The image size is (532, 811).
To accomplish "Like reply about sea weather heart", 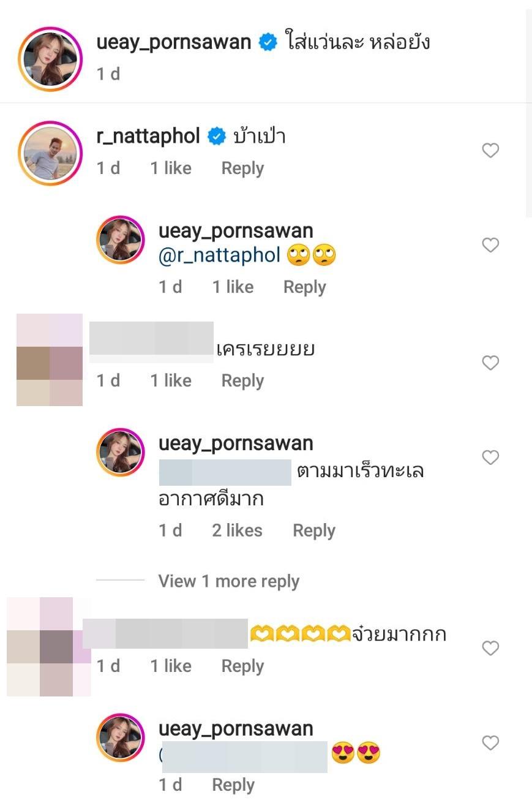I will [490, 458].
